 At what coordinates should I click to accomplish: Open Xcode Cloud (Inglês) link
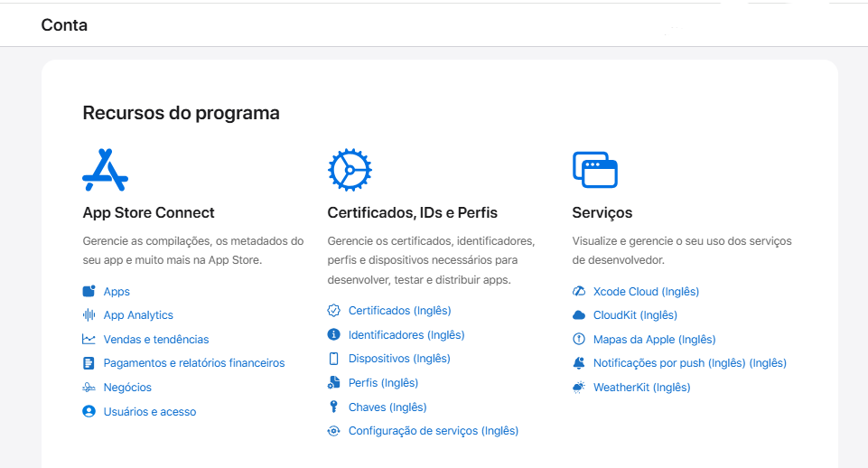pyautogui.click(x=646, y=292)
